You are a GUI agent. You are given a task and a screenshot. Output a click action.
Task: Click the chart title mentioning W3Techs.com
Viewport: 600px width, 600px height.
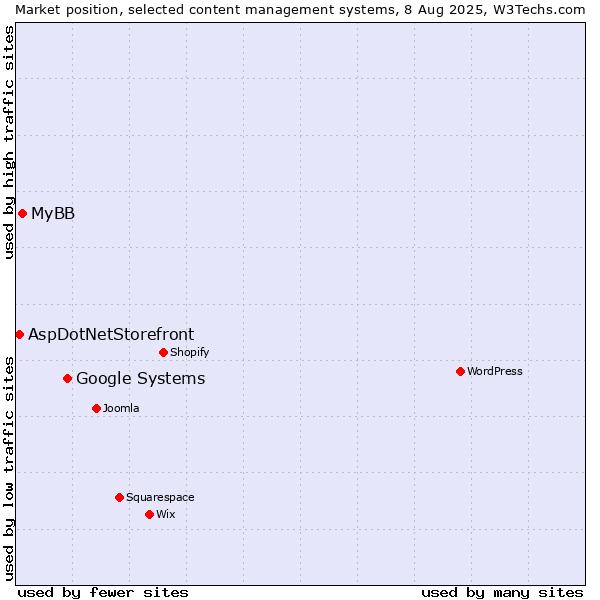(x=300, y=10)
